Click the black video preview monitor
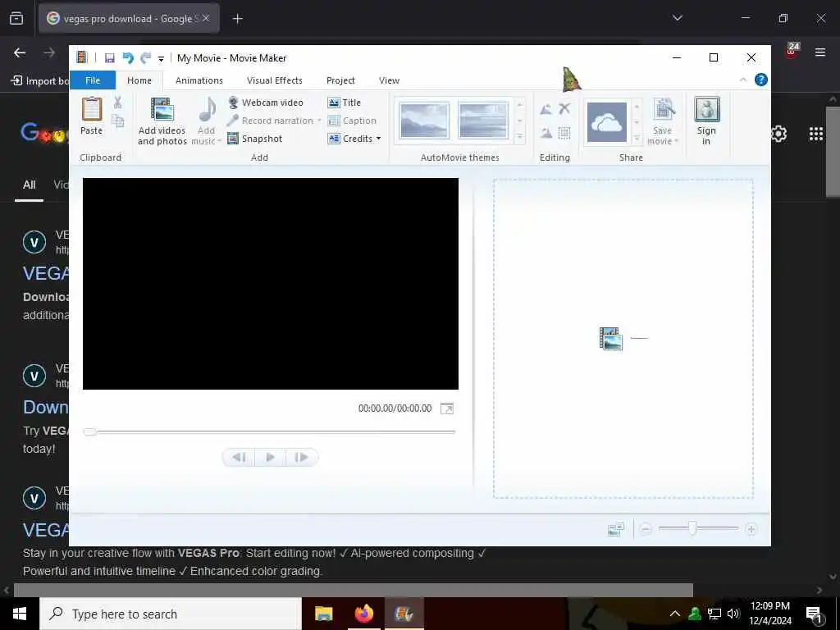 point(271,284)
